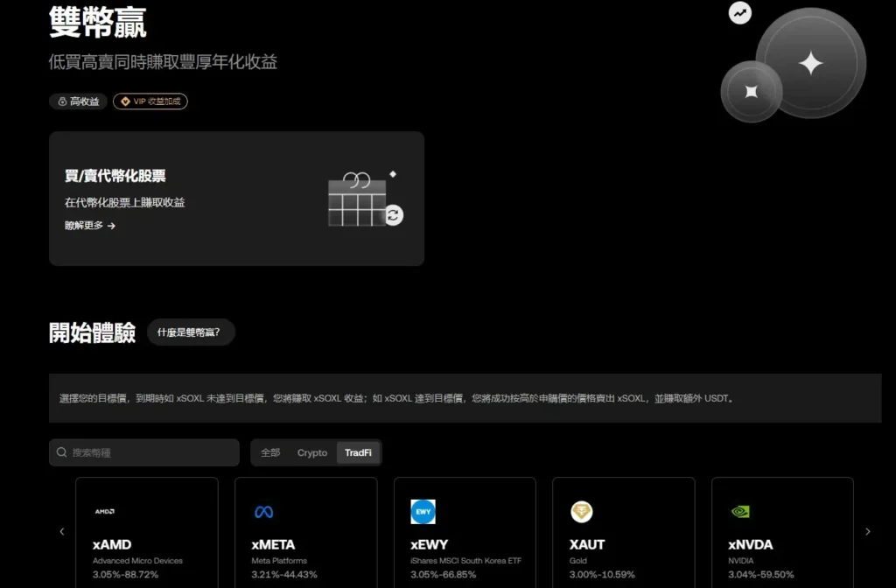The image size is (896, 588).
Task: Click the search magnifier icon
Action: tap(62, 452)
